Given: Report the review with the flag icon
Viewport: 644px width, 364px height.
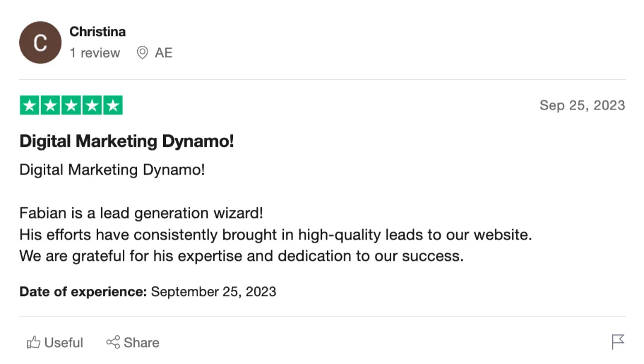Looking at the screenshot, I should pos(618,342).
